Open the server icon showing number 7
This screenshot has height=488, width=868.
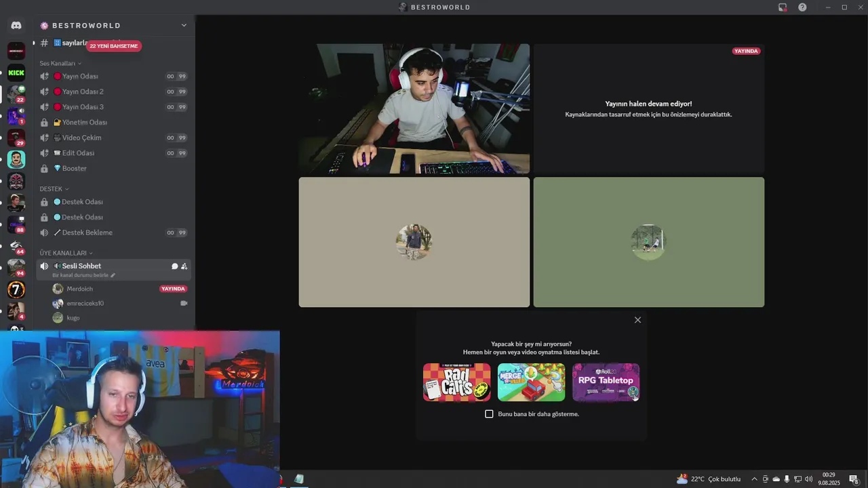(x=16, y=290)
